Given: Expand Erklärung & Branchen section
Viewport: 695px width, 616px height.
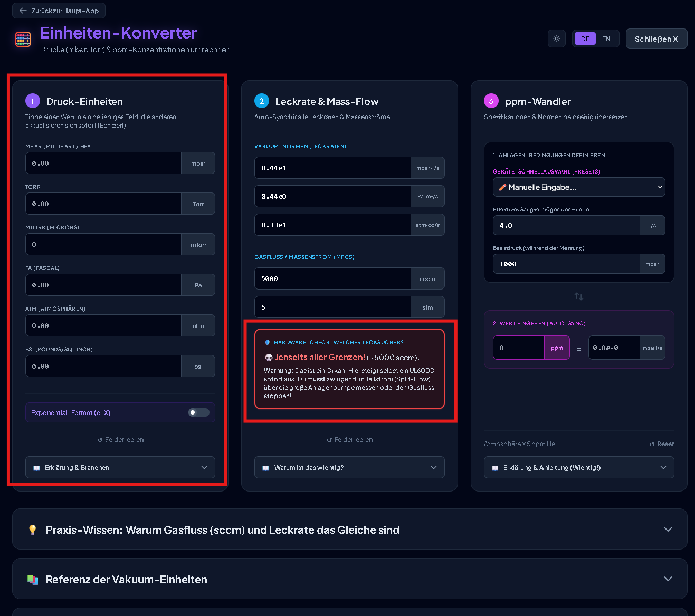Looking at the screenshot, I should [120, 467].
